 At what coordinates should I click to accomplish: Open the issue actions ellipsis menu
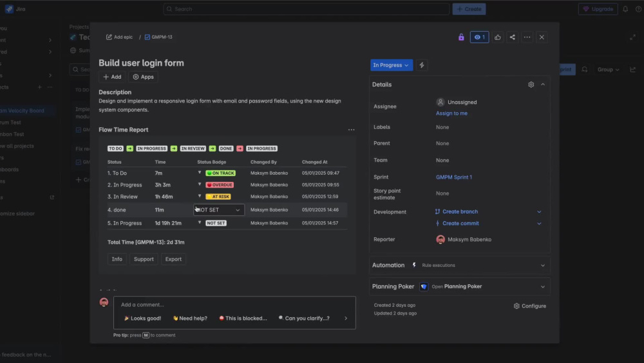click(x=527, y=37)
